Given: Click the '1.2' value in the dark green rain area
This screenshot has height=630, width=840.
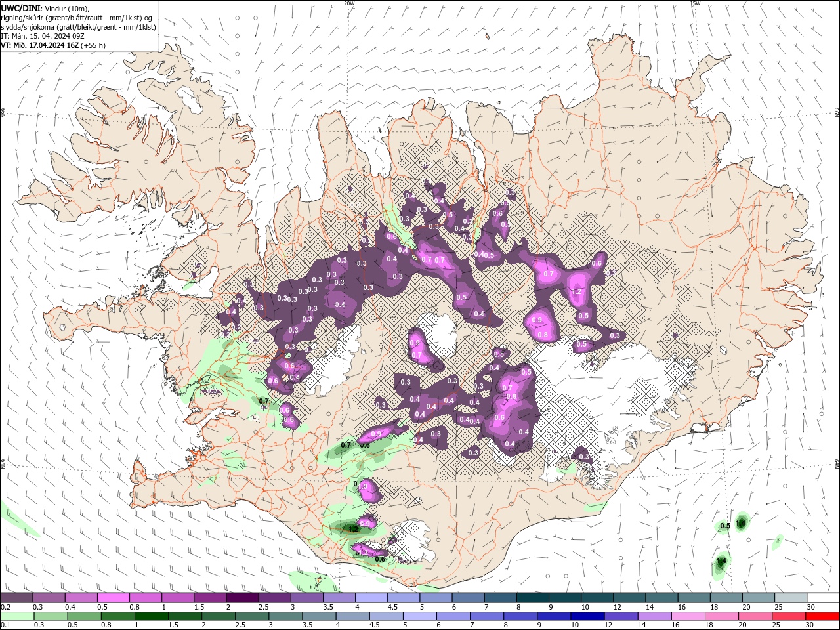Looking at the screenshot, I should tap(353, 529).
